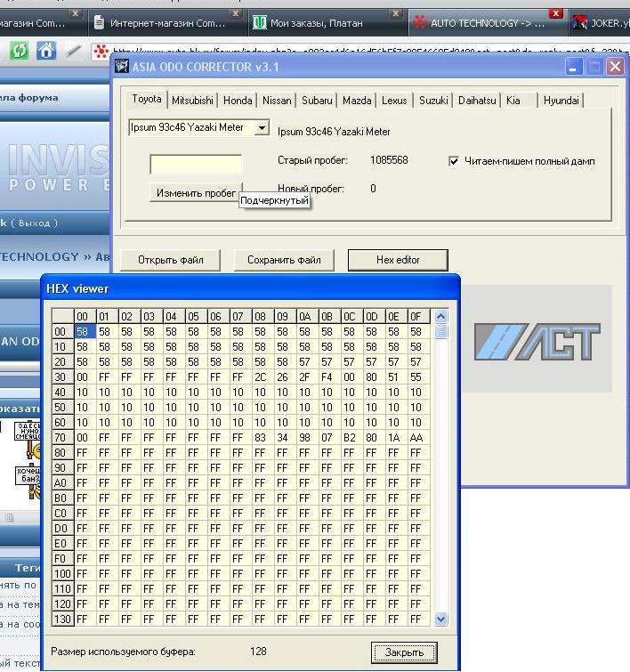Select cell B2 in row 70
630x672 pixels.
(351, 438)
